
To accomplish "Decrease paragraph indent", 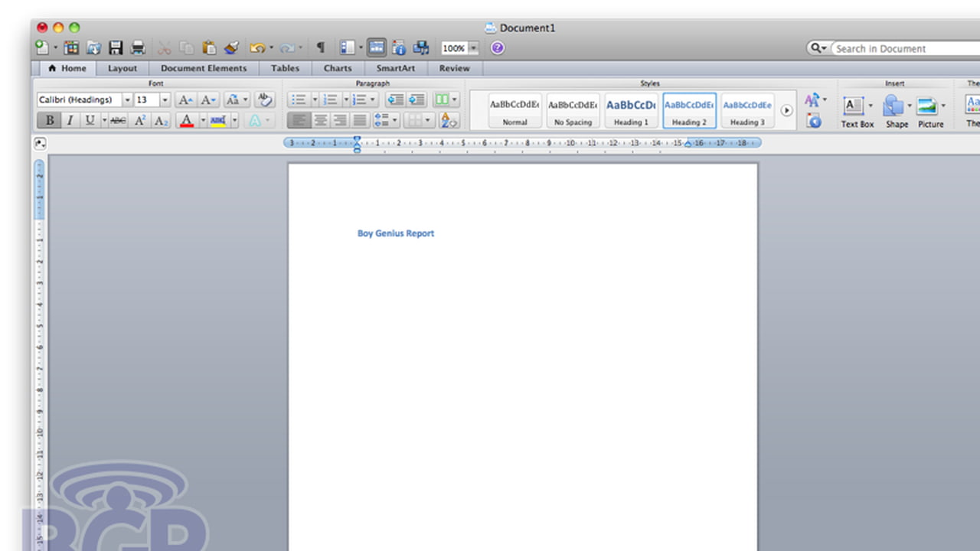I will point(395,100).
